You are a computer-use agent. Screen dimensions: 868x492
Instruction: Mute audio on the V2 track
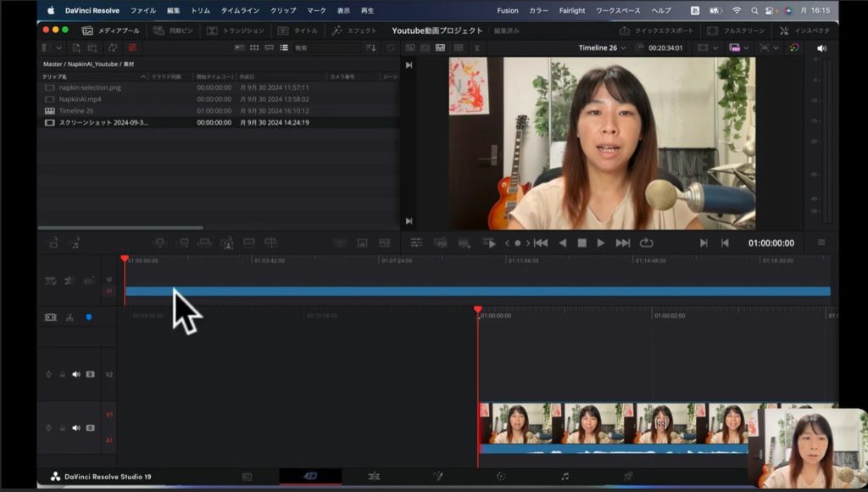click(x=75, y=374)
